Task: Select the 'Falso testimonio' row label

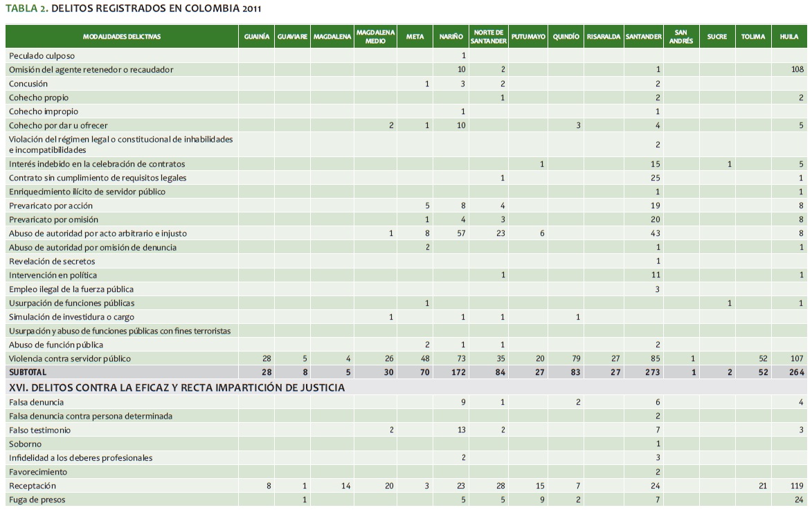Action: click(39, 430)
